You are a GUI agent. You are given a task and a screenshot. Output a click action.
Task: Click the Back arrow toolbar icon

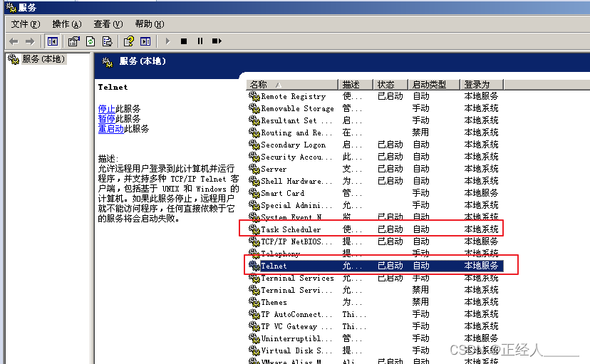click(x=14, y=41)
